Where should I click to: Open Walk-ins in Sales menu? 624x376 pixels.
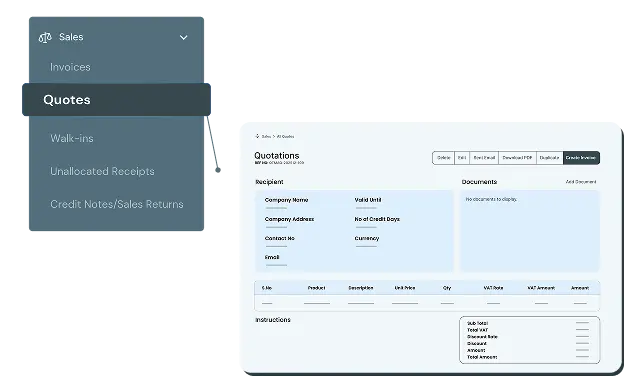pyautogui.click(x=72, y=138)
